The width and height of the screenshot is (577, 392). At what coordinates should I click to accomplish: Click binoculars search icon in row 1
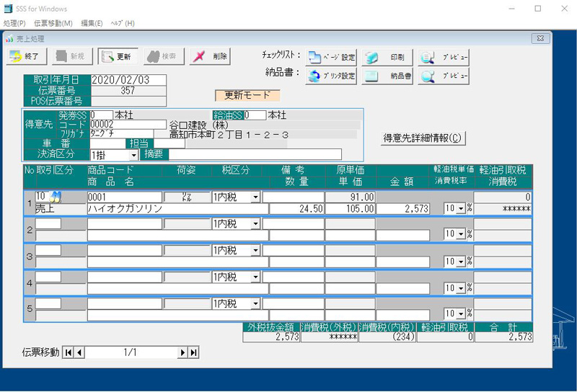[55, 197]
